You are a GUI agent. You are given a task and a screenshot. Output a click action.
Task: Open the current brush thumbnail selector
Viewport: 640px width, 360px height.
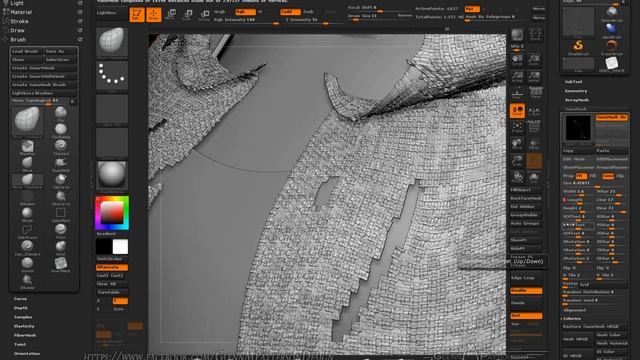[112, 42]
